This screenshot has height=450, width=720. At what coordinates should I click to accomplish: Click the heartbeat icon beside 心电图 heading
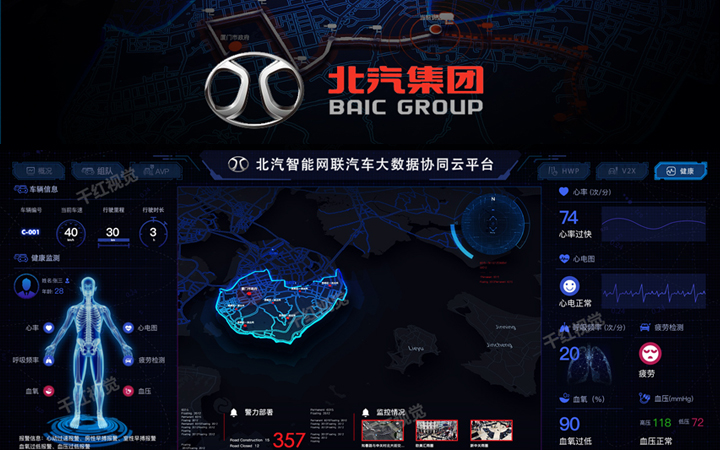564,259
